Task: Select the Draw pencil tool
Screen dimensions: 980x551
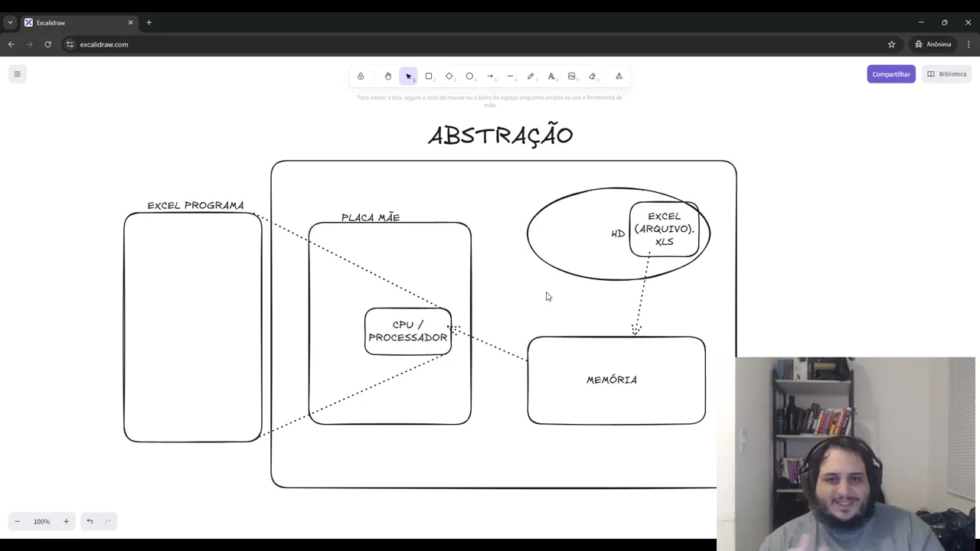Action: click(531, 77)
